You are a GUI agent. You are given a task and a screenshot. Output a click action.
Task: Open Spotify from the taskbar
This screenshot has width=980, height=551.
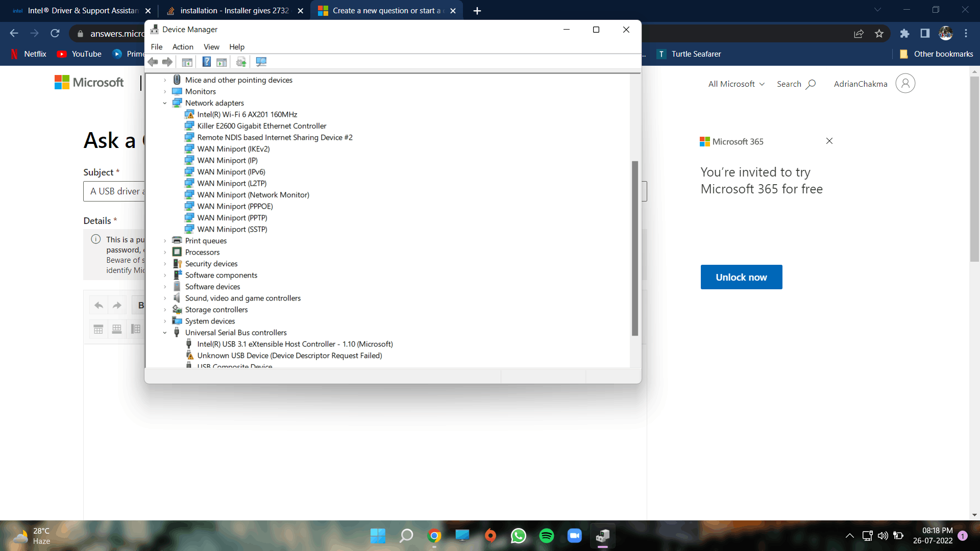[x=546, y=536]
